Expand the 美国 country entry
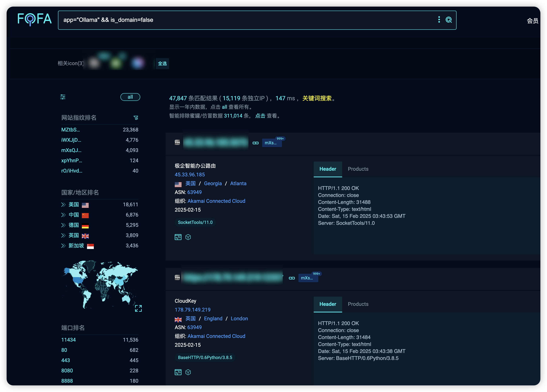This screenshot has width=547, height=392. click(x=64, y=205)
